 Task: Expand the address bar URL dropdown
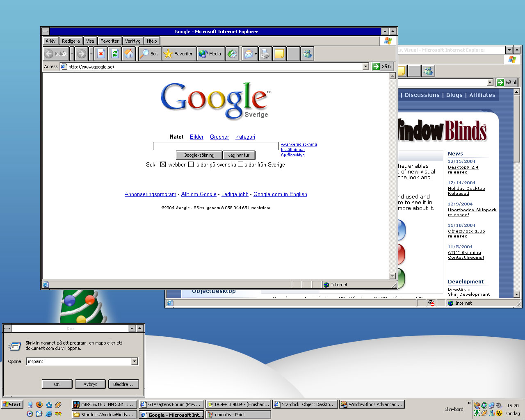366,66
